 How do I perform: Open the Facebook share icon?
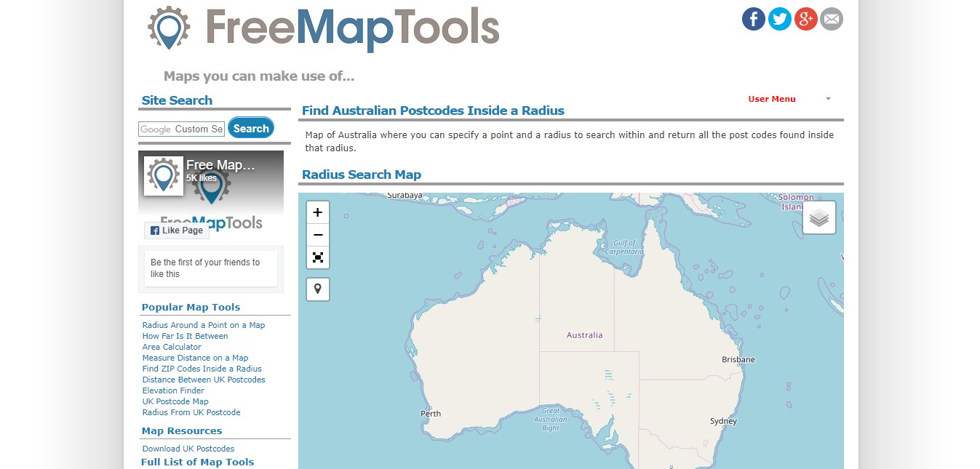click(753, 18)
